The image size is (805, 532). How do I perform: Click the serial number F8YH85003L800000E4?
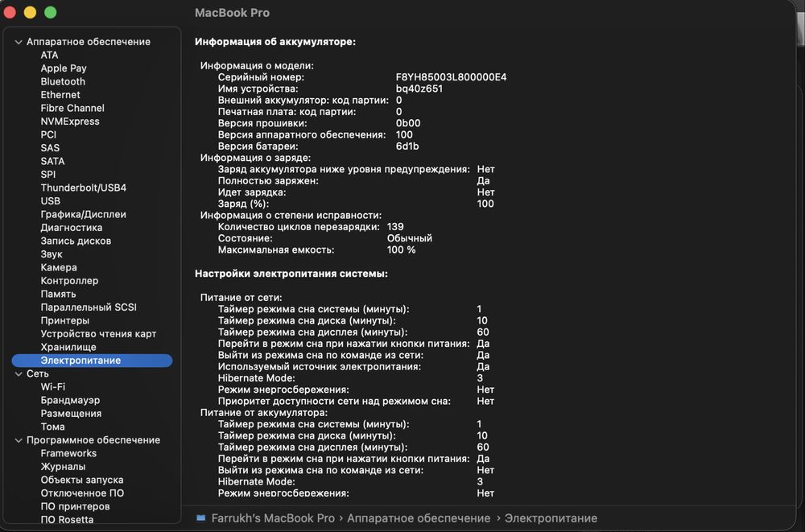(x=451, y=77)
